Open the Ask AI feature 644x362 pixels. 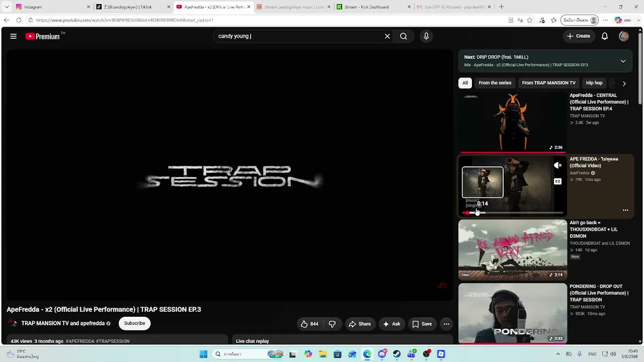coord(391,324)
